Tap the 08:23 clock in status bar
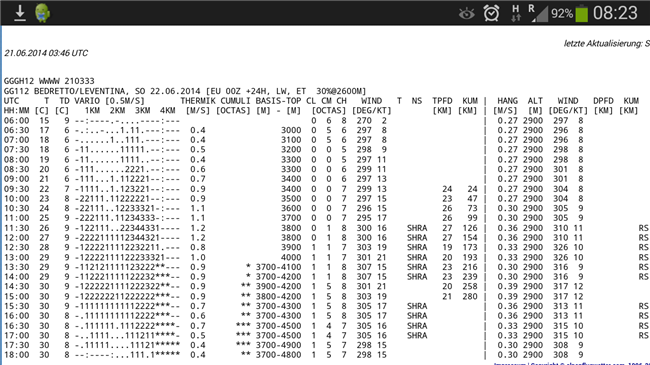The image size is (650, 365). pyautogui.click(x=615, y=13)
